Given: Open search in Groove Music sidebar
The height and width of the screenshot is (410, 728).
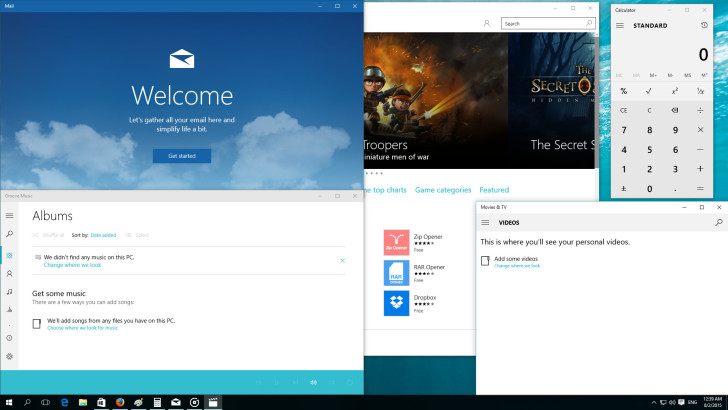Looking at the screenshot, I should [9, 234].
